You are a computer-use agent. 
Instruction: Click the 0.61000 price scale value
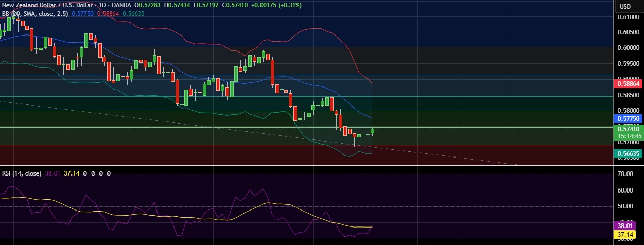[x=628, y=16]
